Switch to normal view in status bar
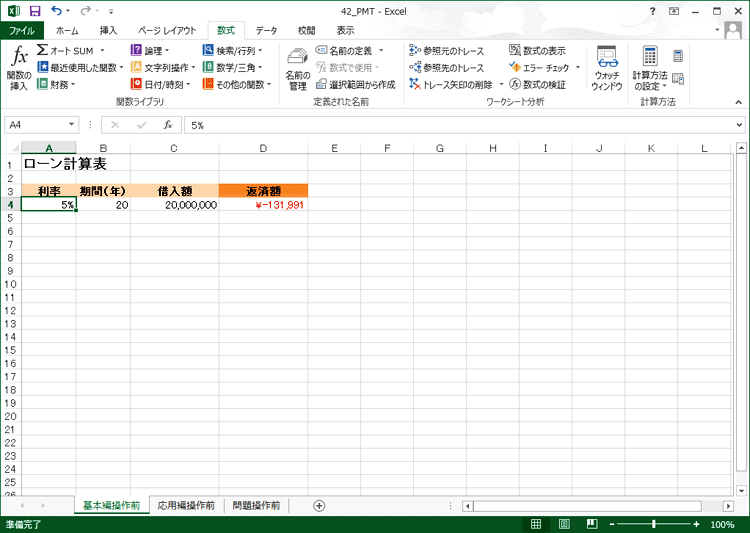 (536, 524)
